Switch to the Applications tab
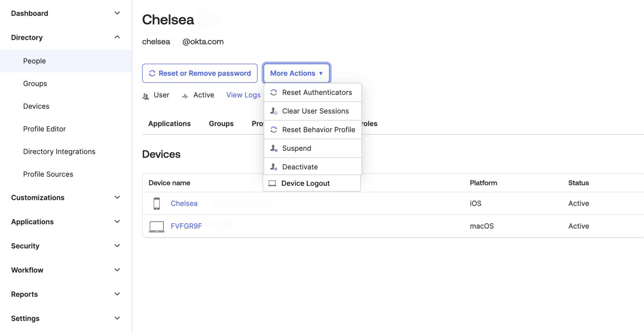The width and height of the screenshot is (644, 332). tap(169, 124)
